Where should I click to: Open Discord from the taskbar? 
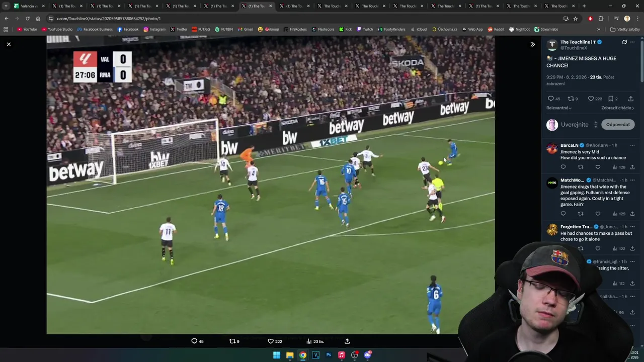(368, 355)
